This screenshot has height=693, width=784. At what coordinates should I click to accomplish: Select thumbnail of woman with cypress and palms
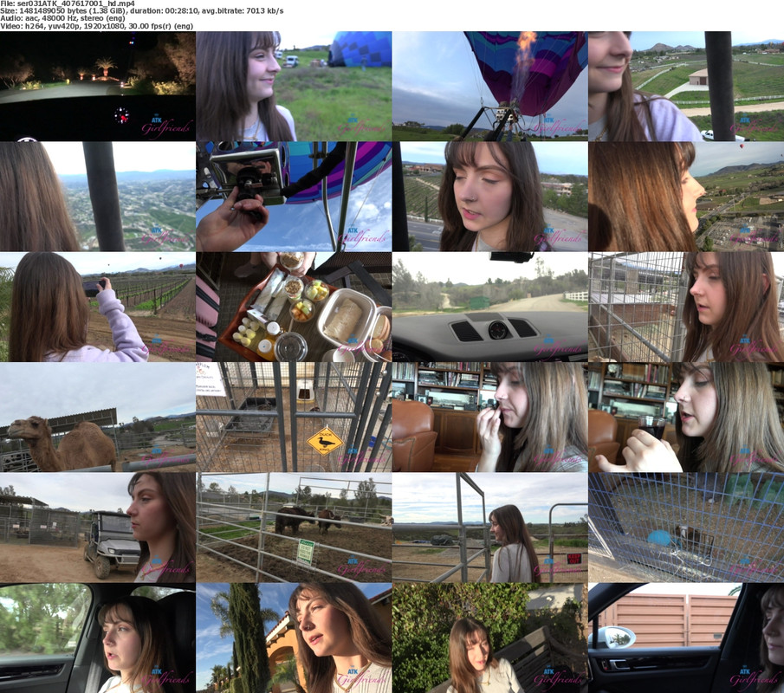[x=294, y=638]
